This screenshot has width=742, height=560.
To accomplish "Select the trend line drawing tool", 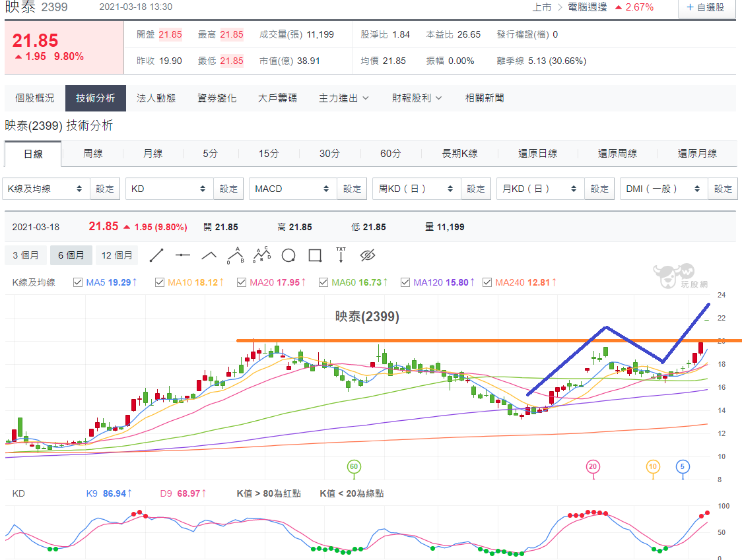I will 156,255.
